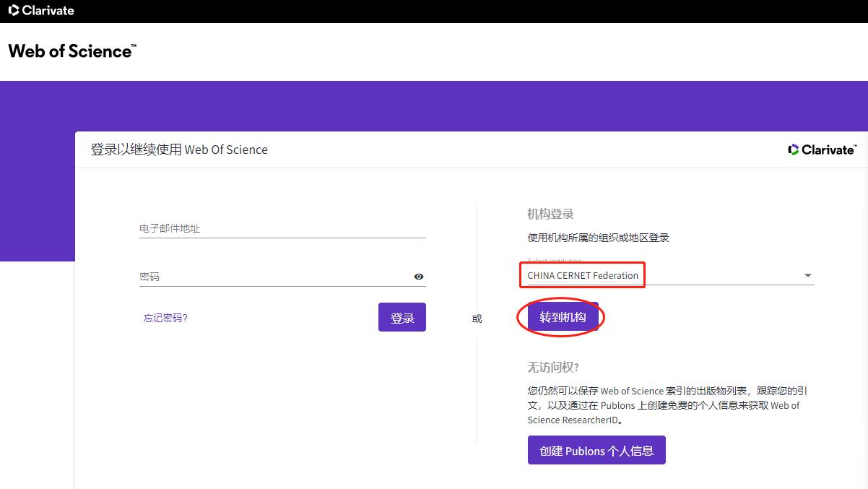Click the 登录 sign-in button
Viewport: 868px width, 489px height.
[x=402, y=317]
